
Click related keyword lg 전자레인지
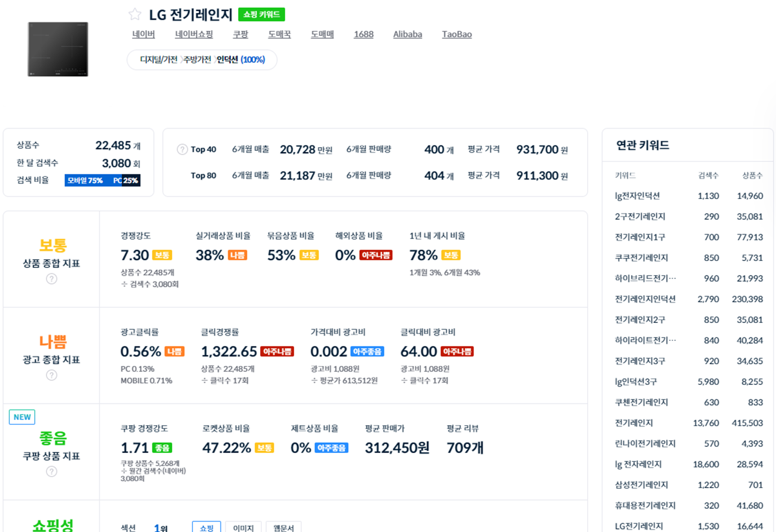[638, 464]
